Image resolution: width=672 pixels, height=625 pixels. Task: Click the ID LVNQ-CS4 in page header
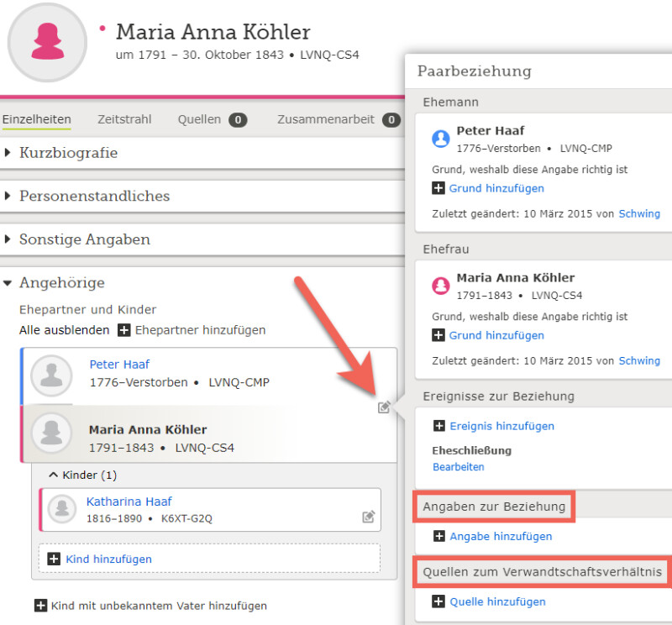(329, 55)
